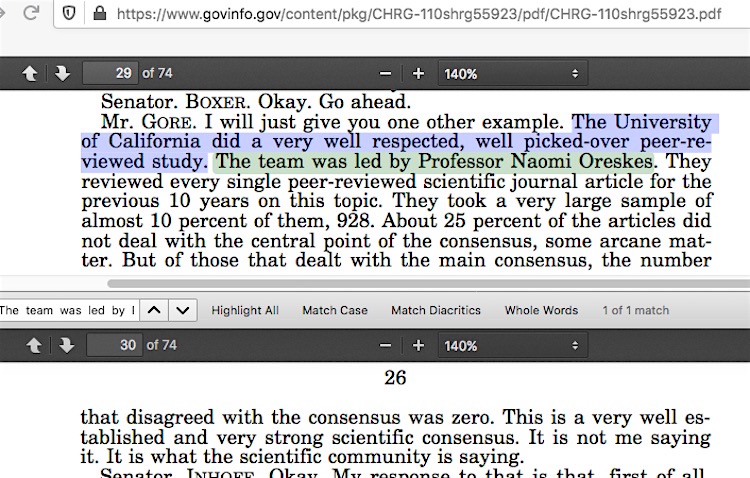Toggle Highlight All in the find bar
The width and height of the screenshot is (750, 478).
tap(245, 310)
